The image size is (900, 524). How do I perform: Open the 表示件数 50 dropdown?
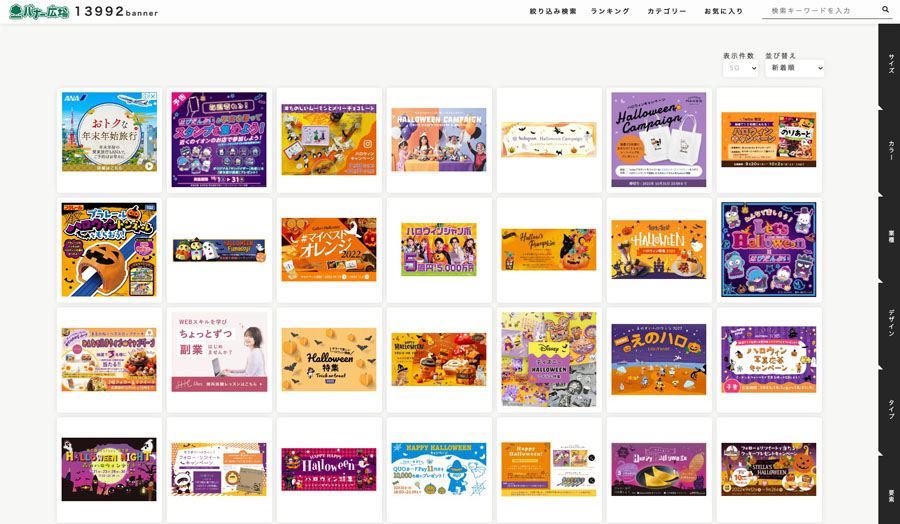coord(740,68)
